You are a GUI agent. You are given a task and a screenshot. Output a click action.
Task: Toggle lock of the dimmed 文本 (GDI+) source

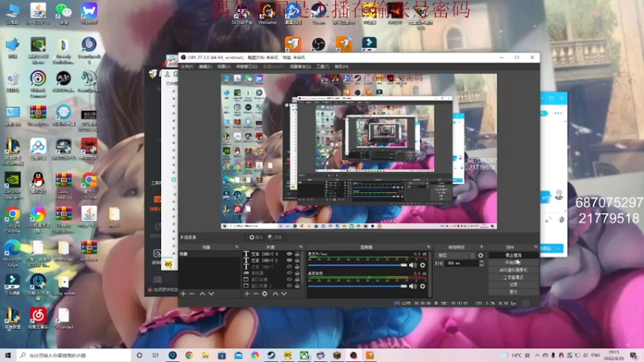[x=297, y=267]
